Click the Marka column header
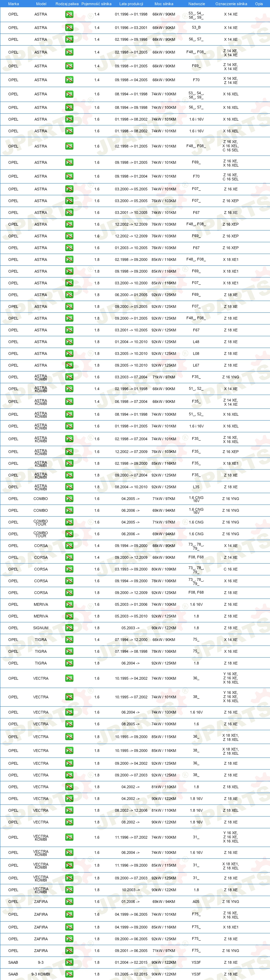Viewport: 270px width, 980px height. [x=13, y=4]
